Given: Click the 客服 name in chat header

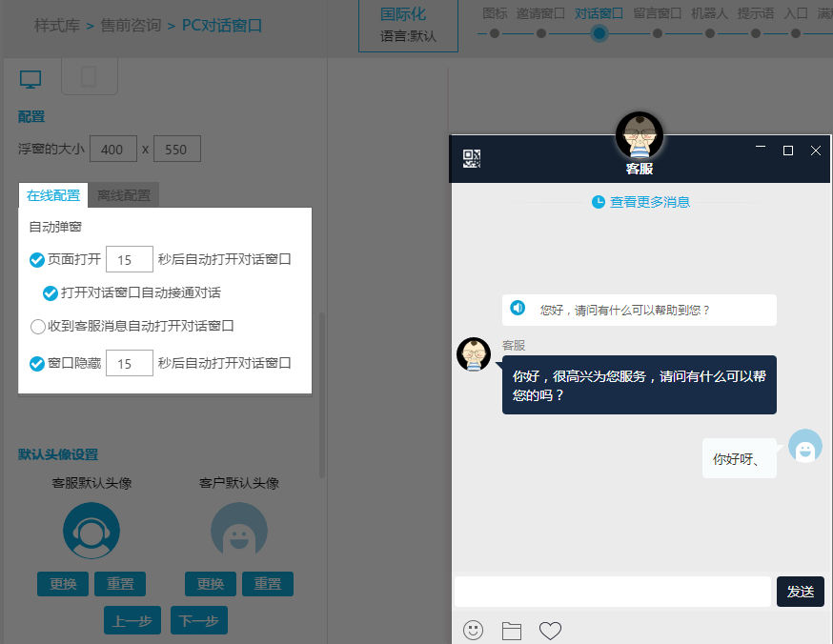Looking at the screenshot, I should (640, 169).
